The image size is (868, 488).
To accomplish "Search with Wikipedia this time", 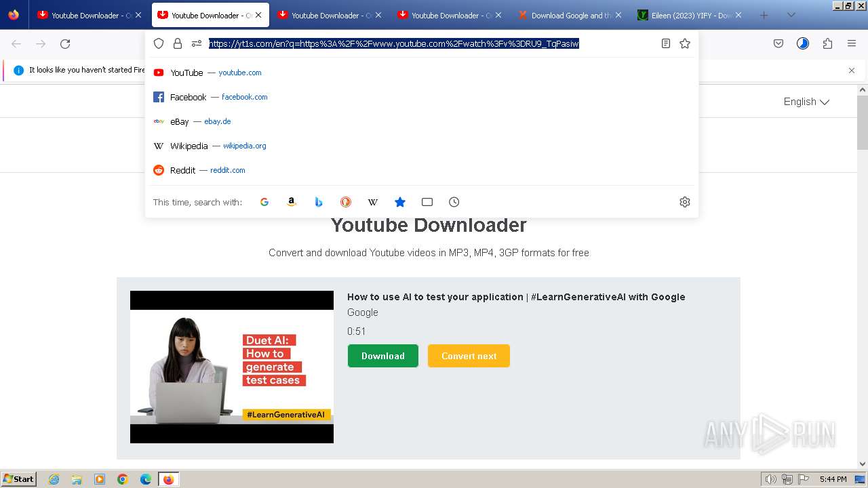I will (x=373, y=202).
